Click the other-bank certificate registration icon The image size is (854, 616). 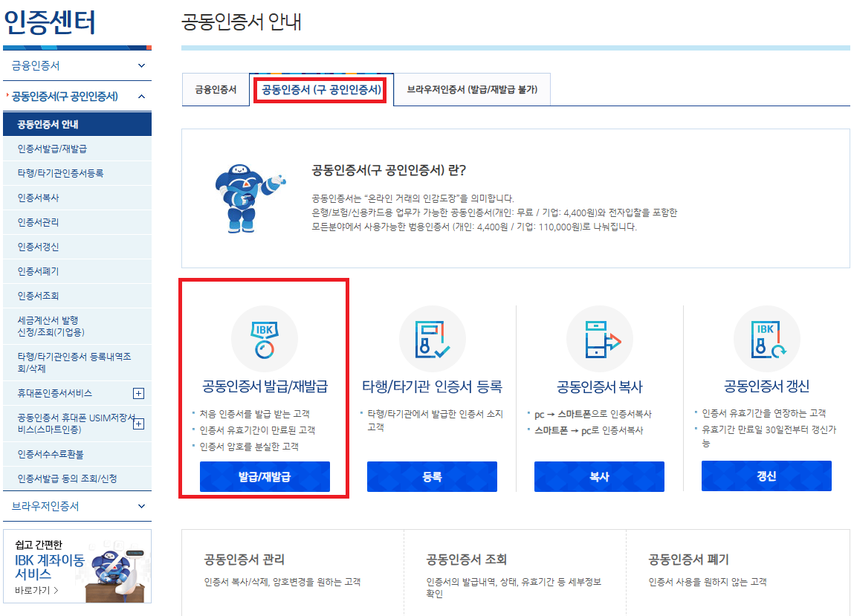coord(433,340)
